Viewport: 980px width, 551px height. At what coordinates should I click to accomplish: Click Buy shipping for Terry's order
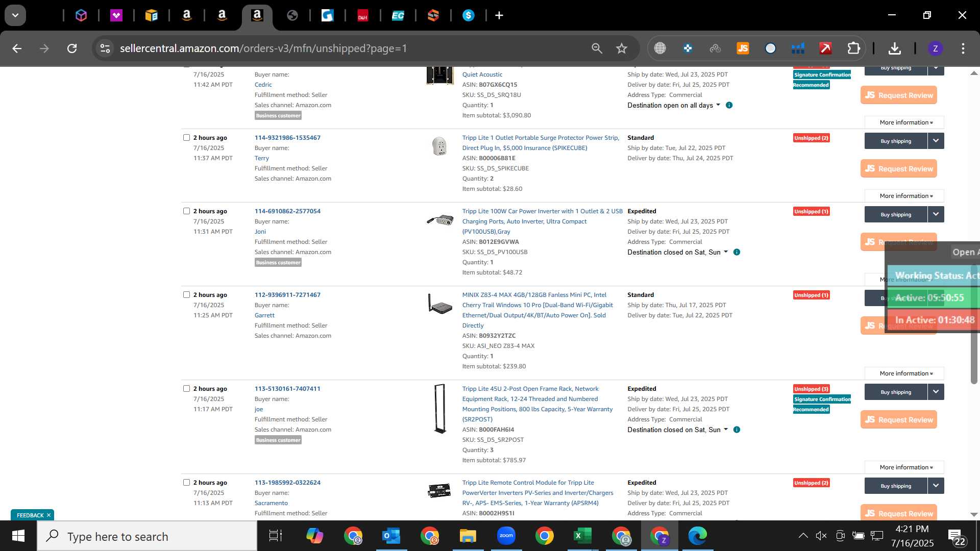[896, 141]
